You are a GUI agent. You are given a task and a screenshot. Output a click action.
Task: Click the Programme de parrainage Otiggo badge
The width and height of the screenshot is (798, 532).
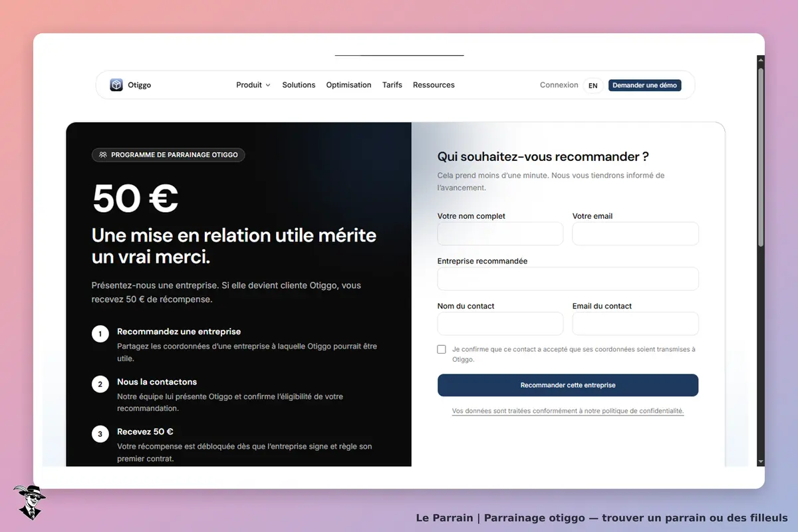(168, 155)
